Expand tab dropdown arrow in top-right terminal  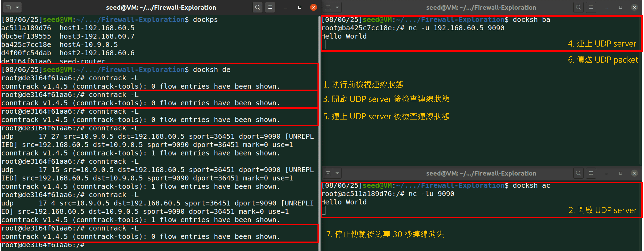(x=337, y=7)
